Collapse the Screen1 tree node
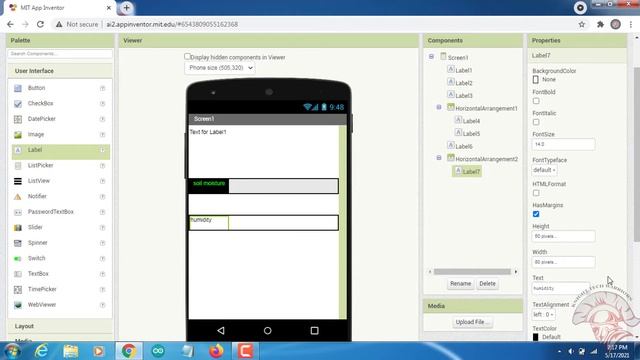The height and width of the screenshot is (360, 640). (x=431, y=57)
